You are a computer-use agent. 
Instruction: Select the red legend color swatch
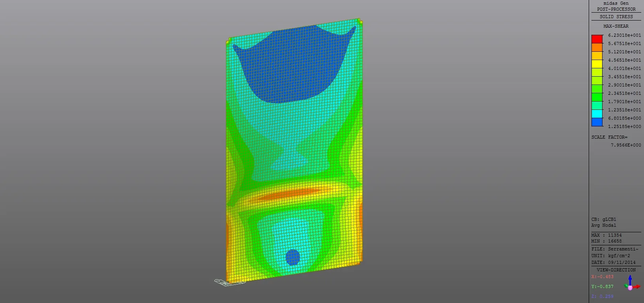[597, 39]
